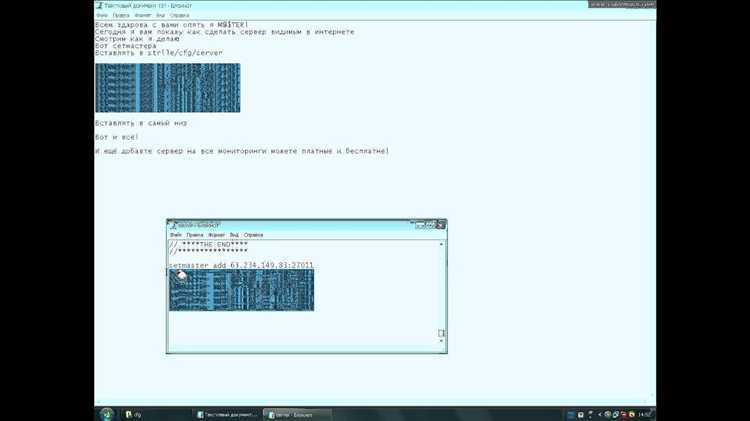Open the cfg folder taskbar button
The width and height of the screenshot is (750, 421).
(135, 414)
